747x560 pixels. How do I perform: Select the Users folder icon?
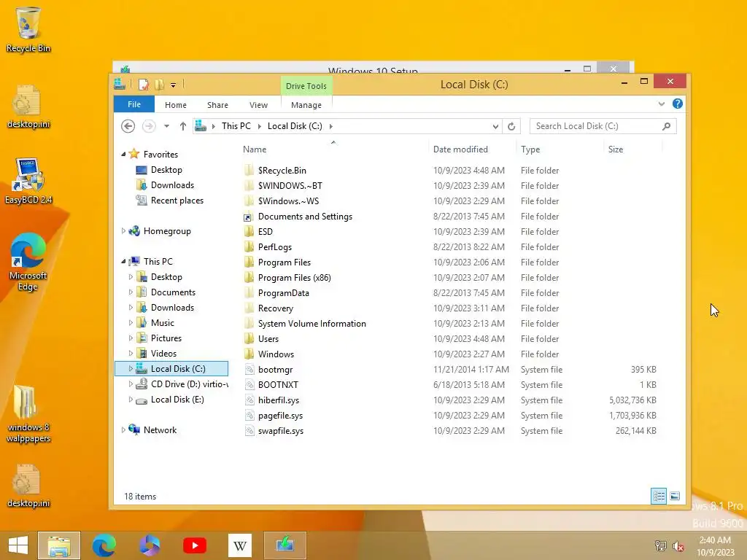pyautogui.click(x=249, y=339)
